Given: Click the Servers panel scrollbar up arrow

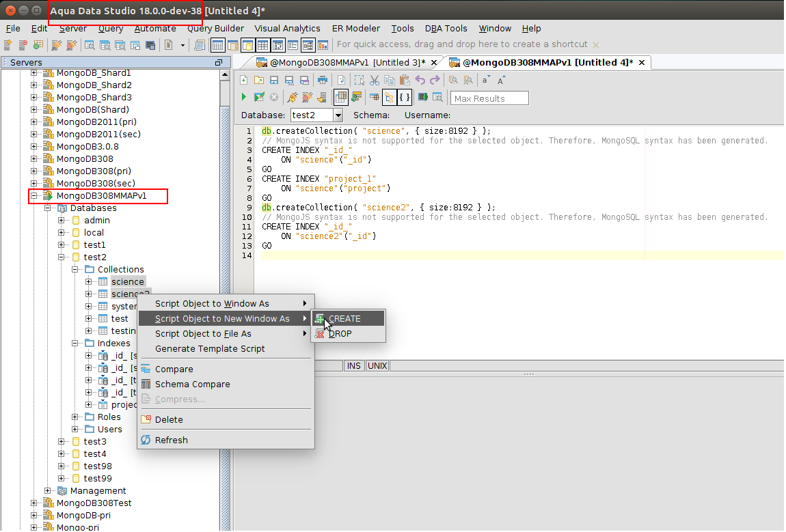Looking at the screenshot, I should (225, 75).
